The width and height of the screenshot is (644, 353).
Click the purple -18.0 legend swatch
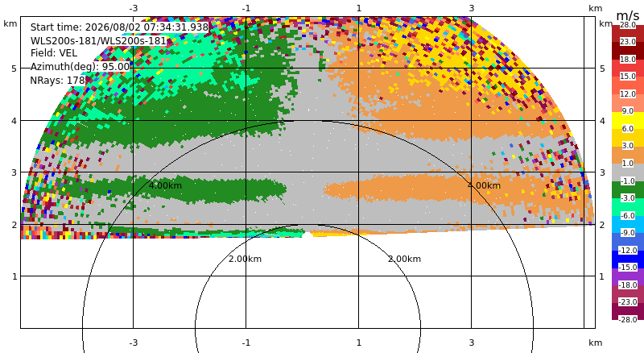(628, 276)
